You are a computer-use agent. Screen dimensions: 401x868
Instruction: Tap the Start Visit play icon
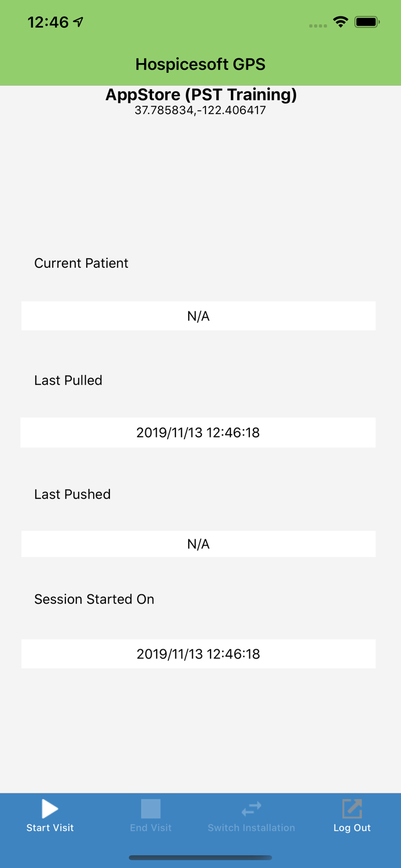[49, 808]
